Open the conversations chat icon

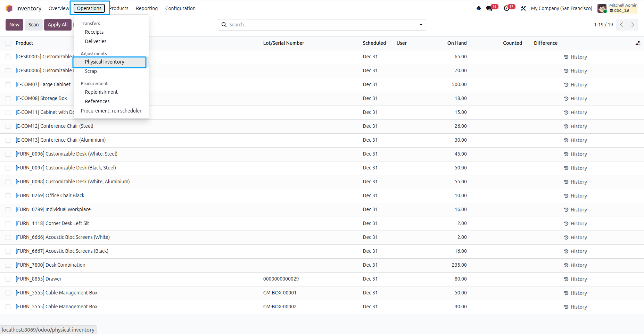click(489, 8)
